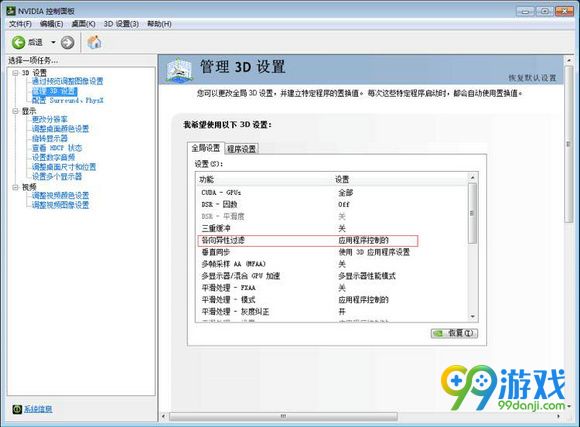Open the 文件(F) menu

(20, 24)
